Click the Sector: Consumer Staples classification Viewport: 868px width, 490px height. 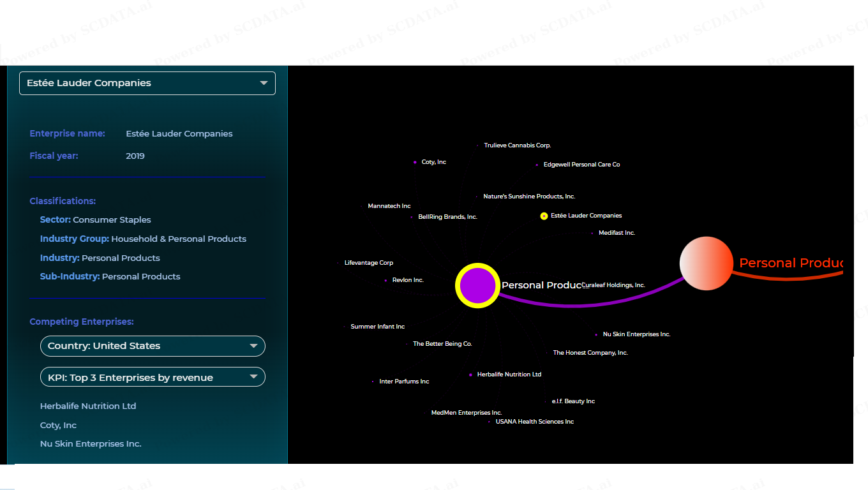click(96, 220)
